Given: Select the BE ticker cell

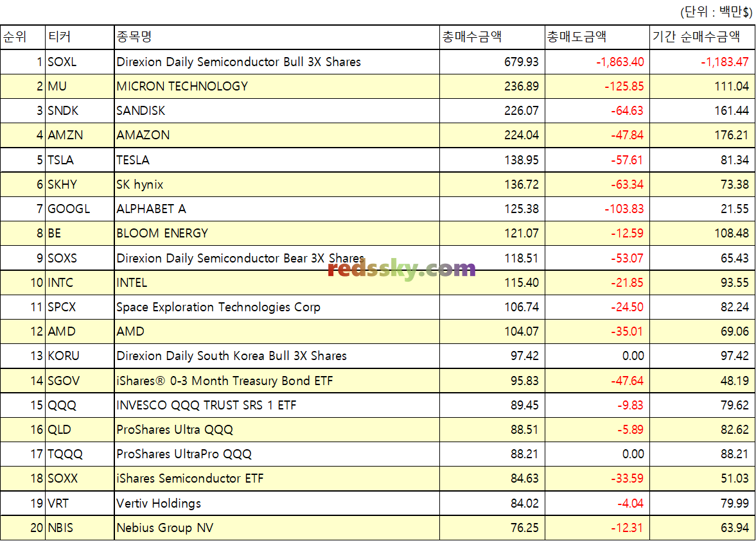Looking at the screenshot, I should coord(80,234).
